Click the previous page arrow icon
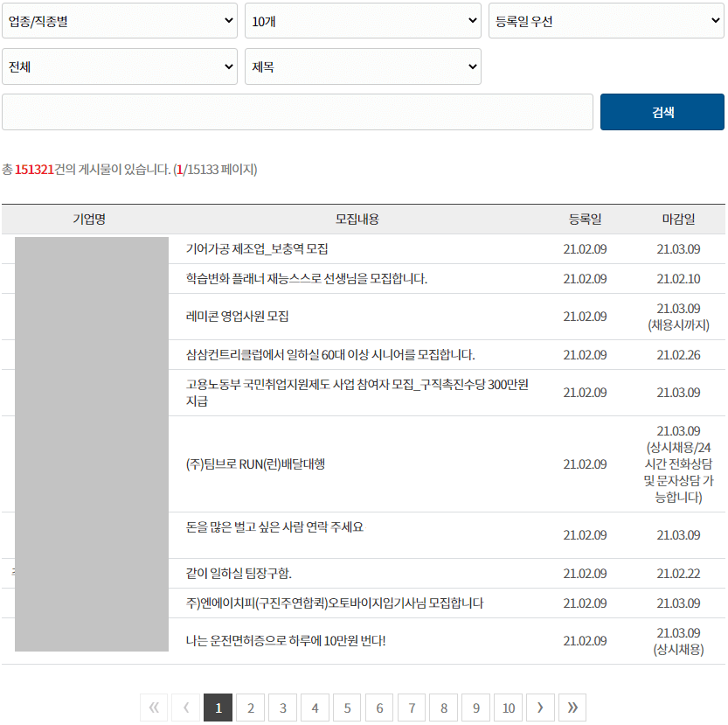 pyautogui.click(x=185, y=707)
